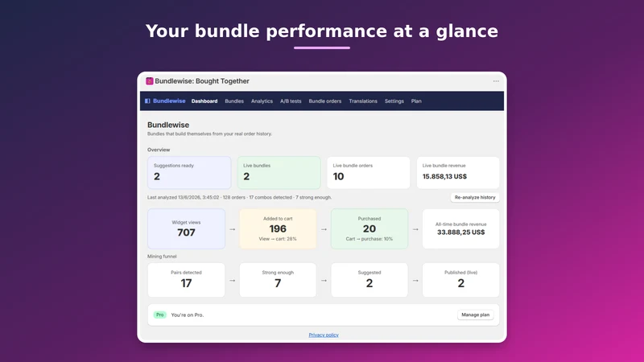The height and width of the screenshot is (362, 644).
Task: Open the Dashboard tab
Action: (x=204, y=101)
